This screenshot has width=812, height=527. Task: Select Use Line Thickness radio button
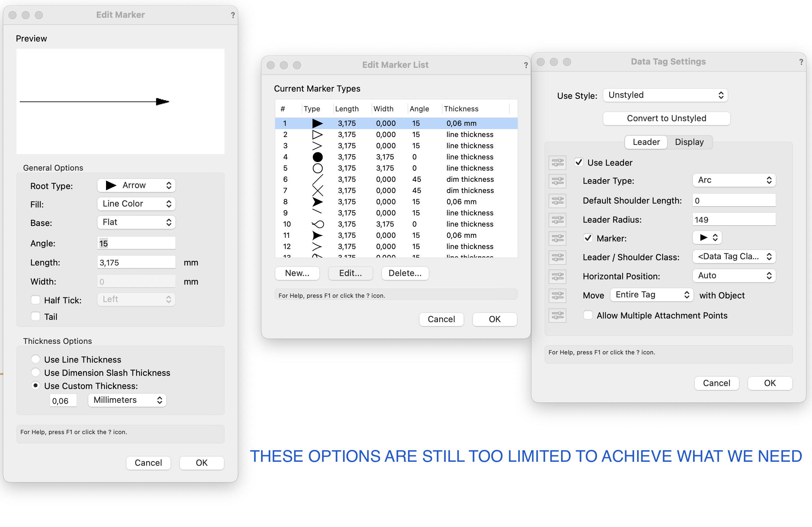coord(36,359)
